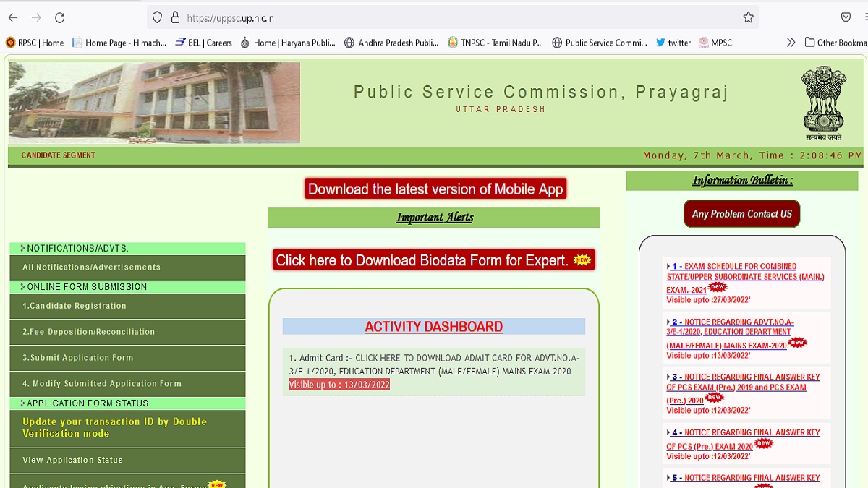Open All Notifications/Advertisements menu item
Screen dimensions: 868x488
(91, 267)
